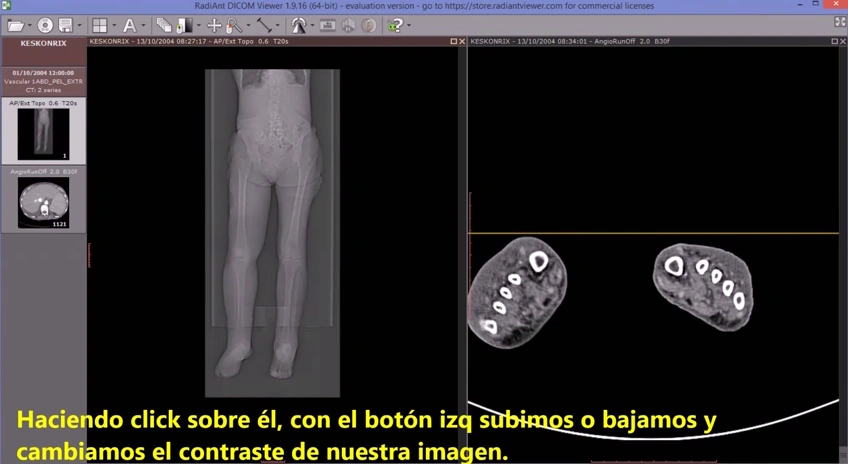This screenshot has width=848, height=464.
Task: Open the screen layout dropdown arrow
Action: point(114,25)
